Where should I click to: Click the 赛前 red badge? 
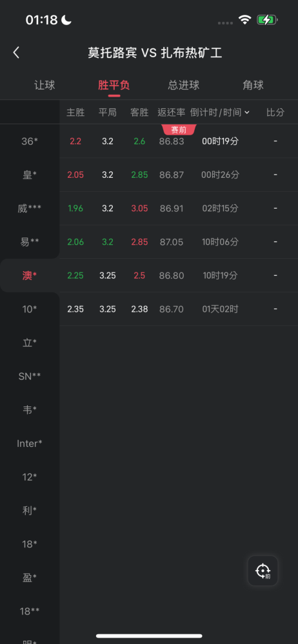[x=179, y=130]
